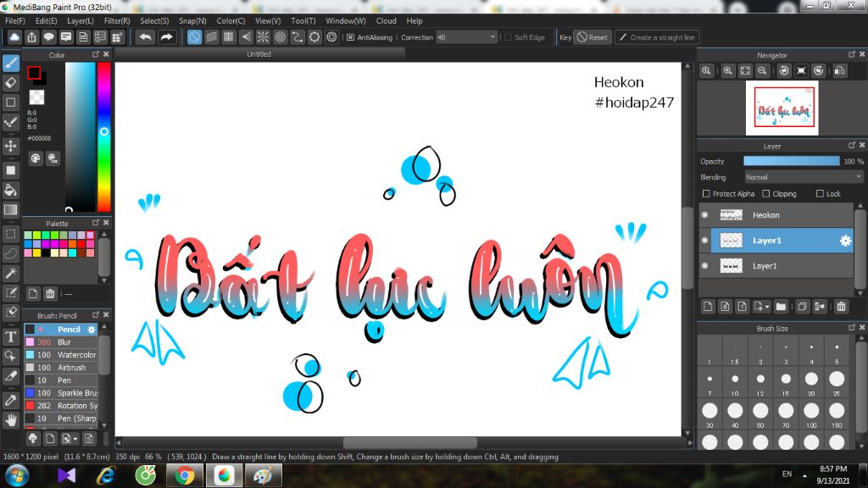The height and width of the screenshot is (488, 868).
Task: Select the Brush tool in left toolbar
Action: click(10, 63)
